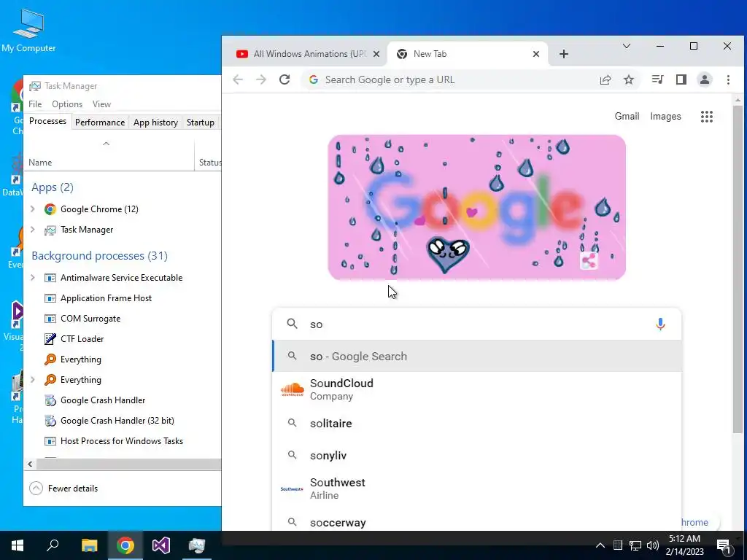Choose the solitaire search suggestion
Image resolution: width=747 pixels, height=560 pixels.
(x=477, y=424)
